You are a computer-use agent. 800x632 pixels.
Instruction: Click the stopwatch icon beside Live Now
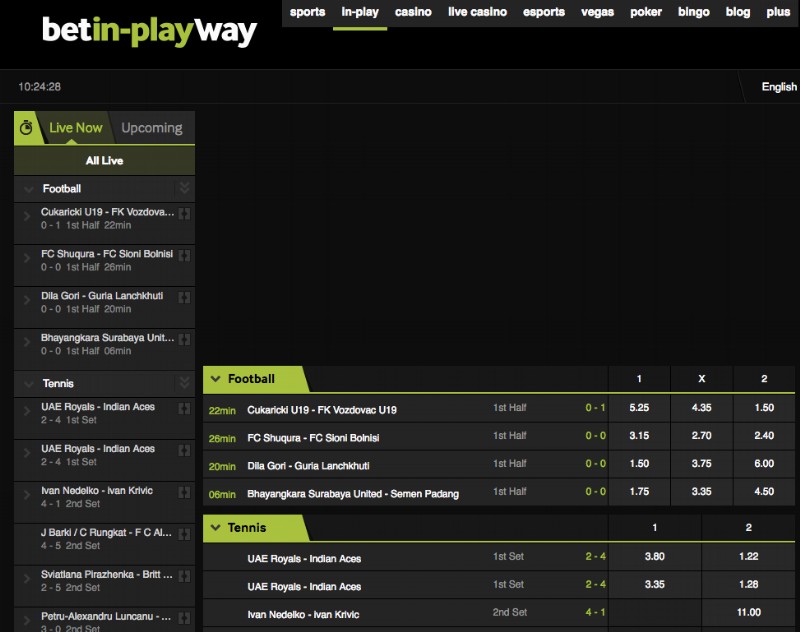click(x=26, y=128)
